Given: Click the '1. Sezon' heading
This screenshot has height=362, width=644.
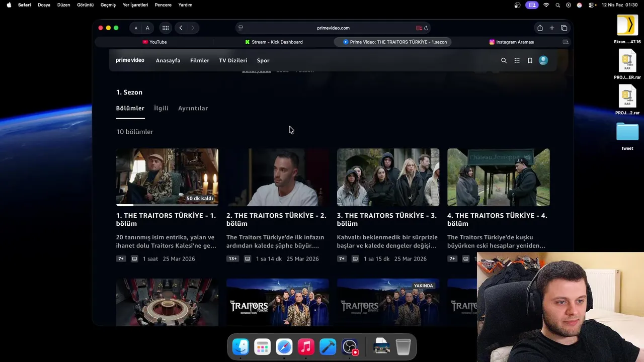Looking at the screenshot, I should tap(129, 93).
